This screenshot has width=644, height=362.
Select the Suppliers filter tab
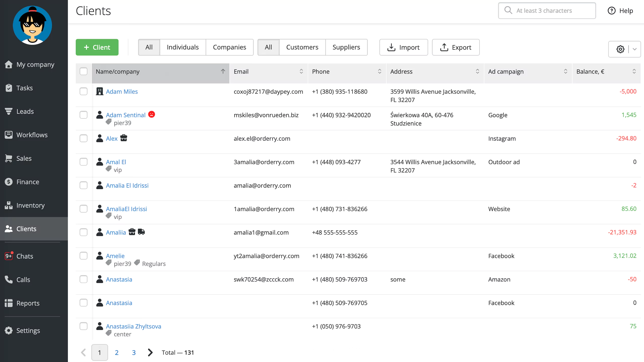point(346,47)
